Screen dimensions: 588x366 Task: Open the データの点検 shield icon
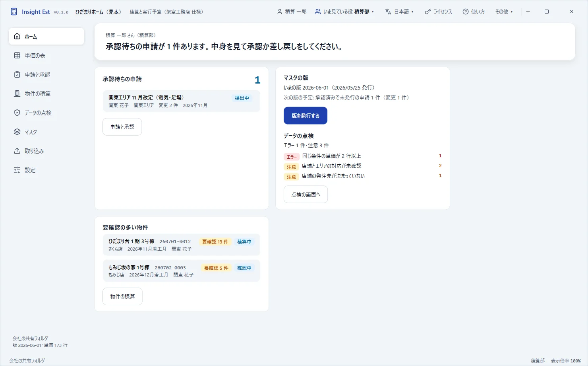(x=17, y=113)
